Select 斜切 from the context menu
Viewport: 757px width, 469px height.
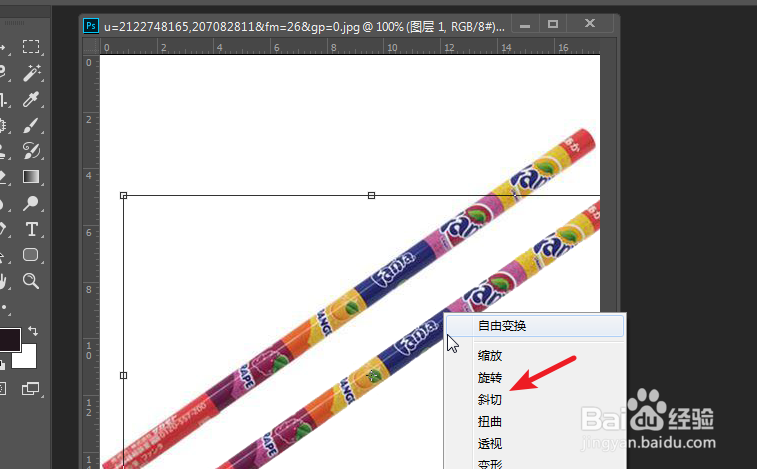coord(490,400)
